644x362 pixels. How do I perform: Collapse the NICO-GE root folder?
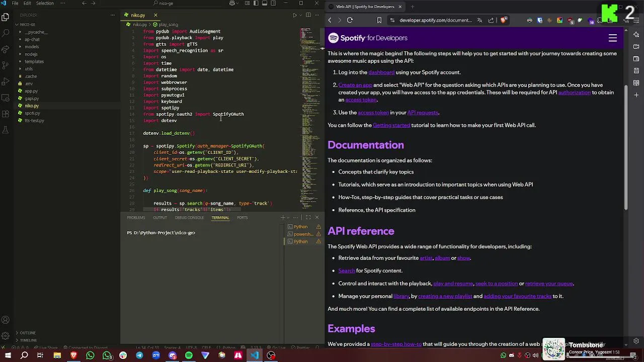(28, 25)
